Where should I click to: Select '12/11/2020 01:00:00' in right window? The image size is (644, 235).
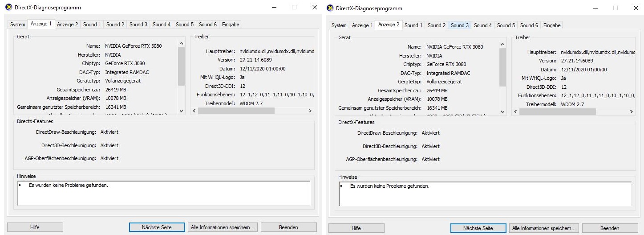pos(584,70)
